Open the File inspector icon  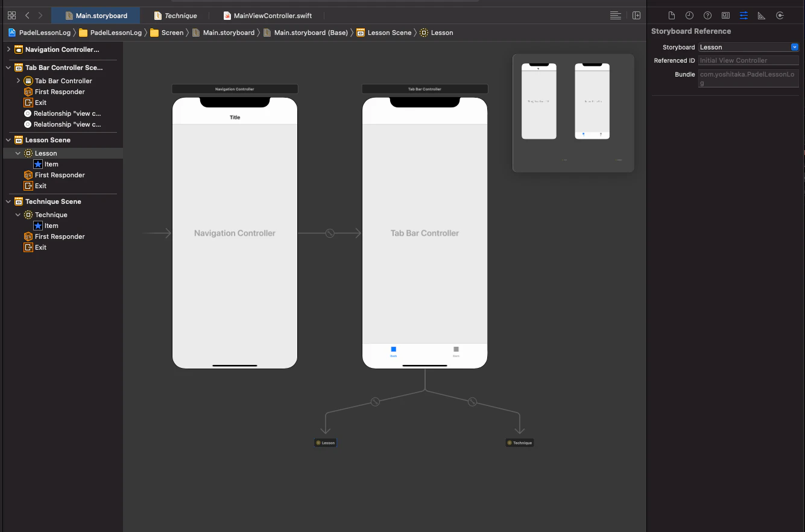(x=671, y=16)
